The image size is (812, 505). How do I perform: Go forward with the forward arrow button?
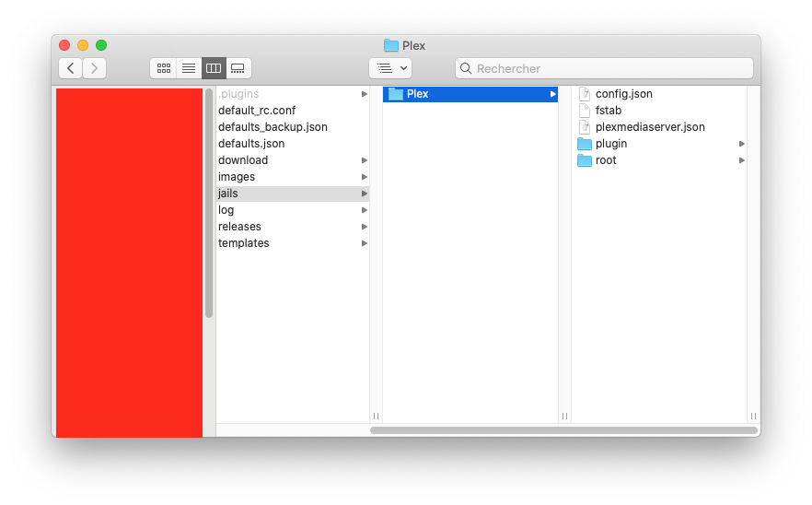(94, 68)
